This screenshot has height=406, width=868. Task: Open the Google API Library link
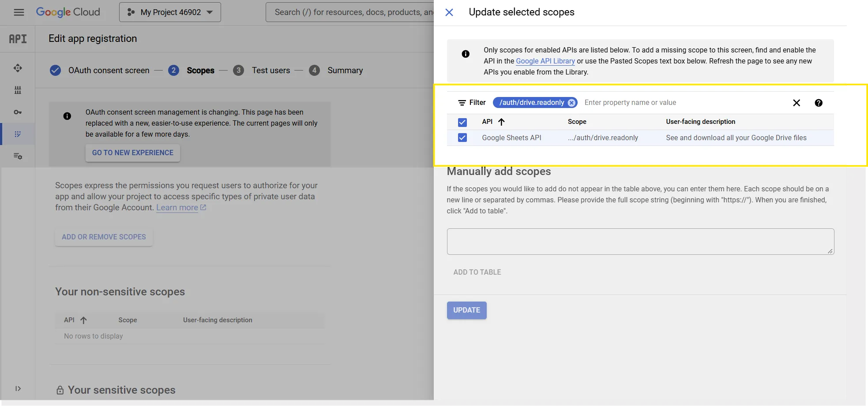545,61
